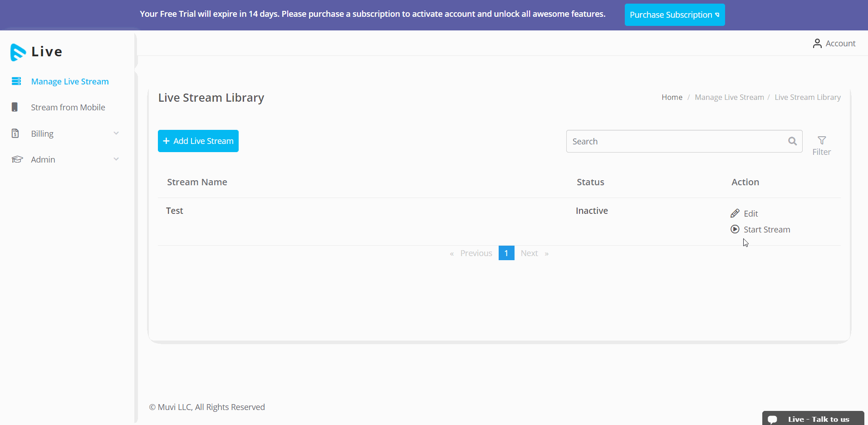Click the Stream Name column header

coord(197,182)
